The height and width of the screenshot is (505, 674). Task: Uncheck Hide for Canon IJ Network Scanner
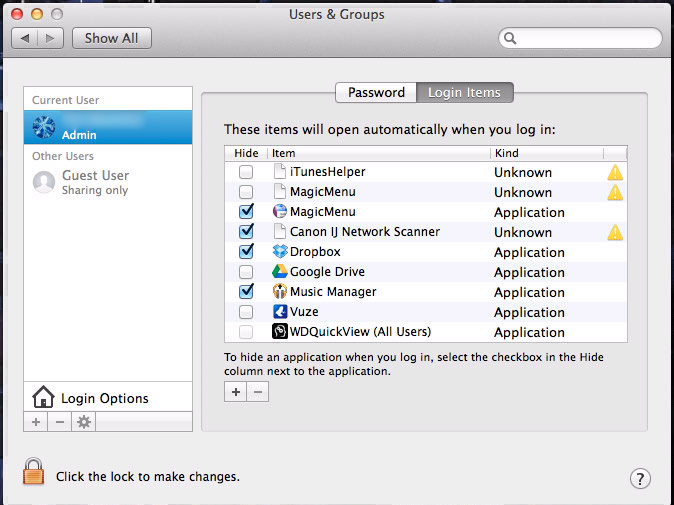coord(246,232)
